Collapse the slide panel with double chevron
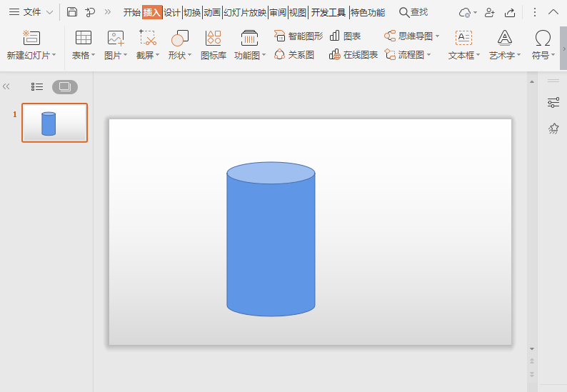Screen dimensions: 567x392 tap(6, 87)
